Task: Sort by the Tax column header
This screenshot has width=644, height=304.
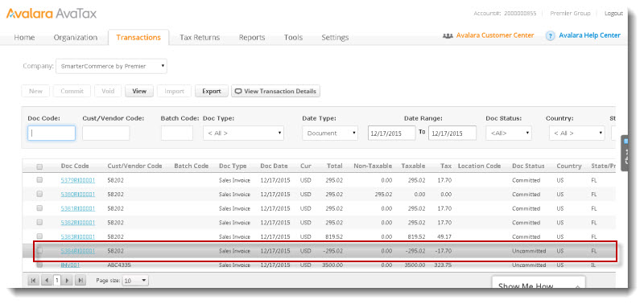Action: [446, 166]
